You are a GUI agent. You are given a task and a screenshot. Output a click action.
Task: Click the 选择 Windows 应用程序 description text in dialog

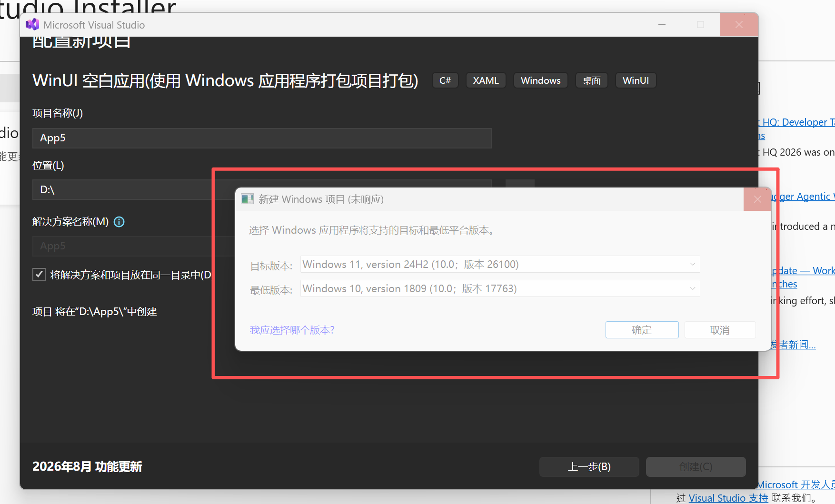coord(373,230)
